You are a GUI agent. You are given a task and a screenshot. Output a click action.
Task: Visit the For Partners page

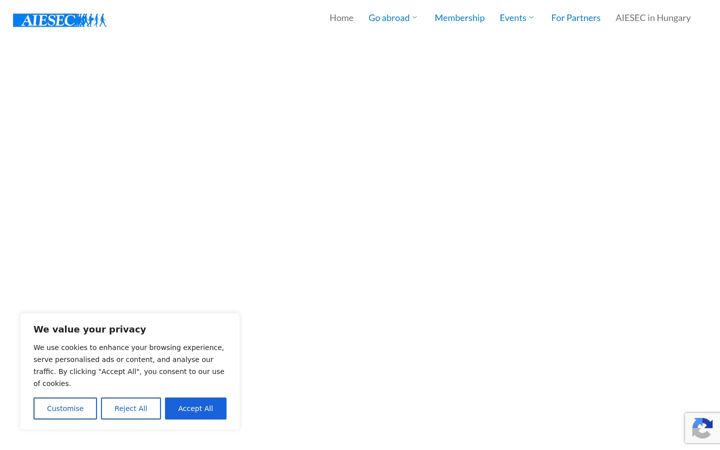575,18
